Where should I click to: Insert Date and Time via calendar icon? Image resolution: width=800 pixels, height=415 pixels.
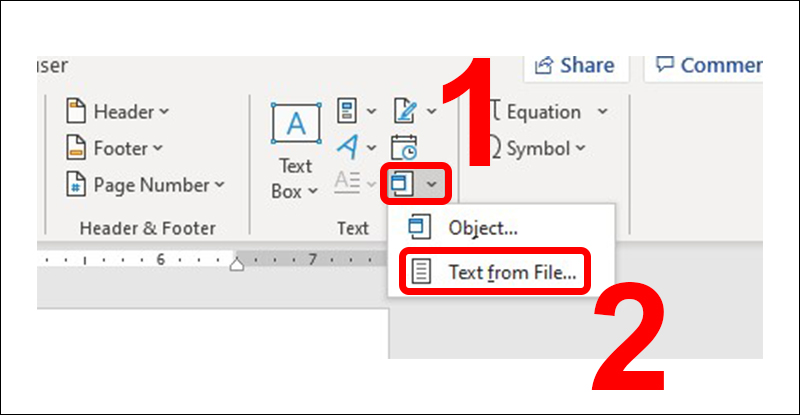click(x=405, y=147)
